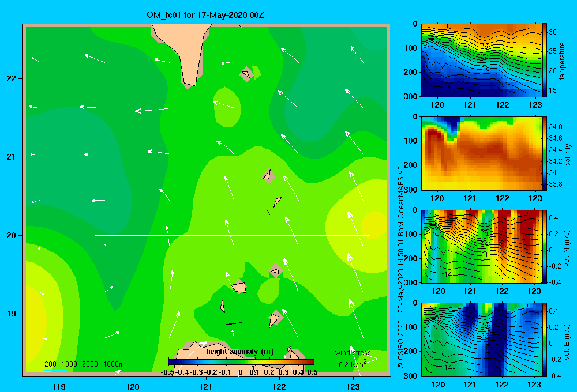This screenshot has height=392, width=577.
Task: Click the title OM_fc01 for 17-May-2020 00Z
Action: point(205,15)
